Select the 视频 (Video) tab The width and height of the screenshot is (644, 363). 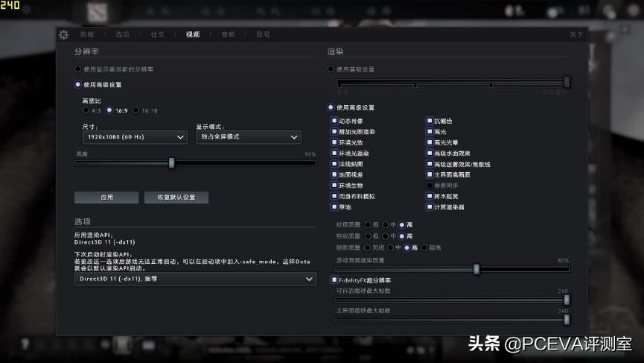coord(193,34)
